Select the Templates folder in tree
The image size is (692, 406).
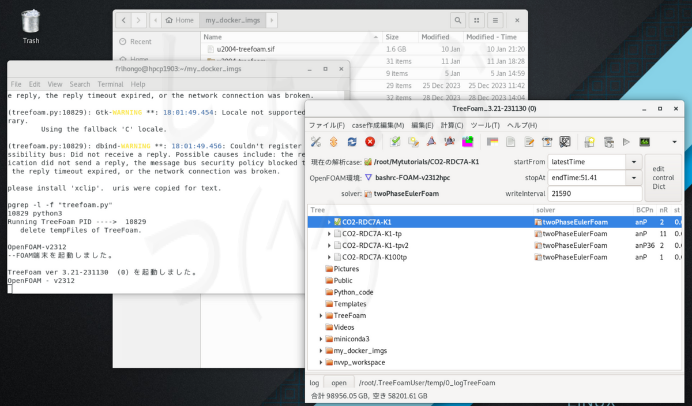click(x=350, y=304)
